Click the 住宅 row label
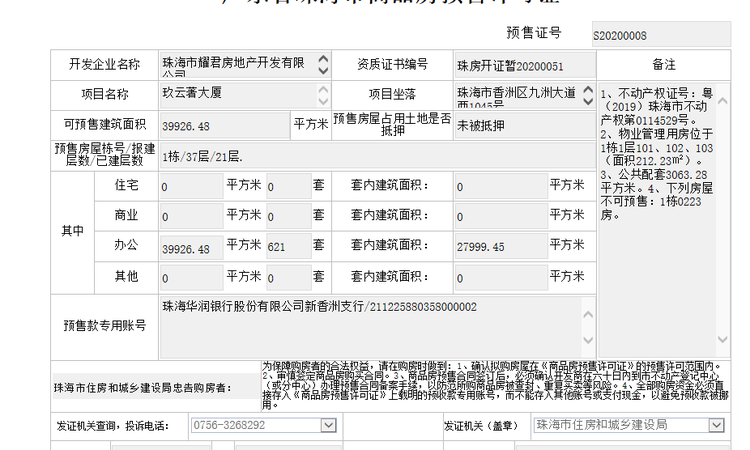Viewport: 750px width, 450px height. click(x=126, y=185)
